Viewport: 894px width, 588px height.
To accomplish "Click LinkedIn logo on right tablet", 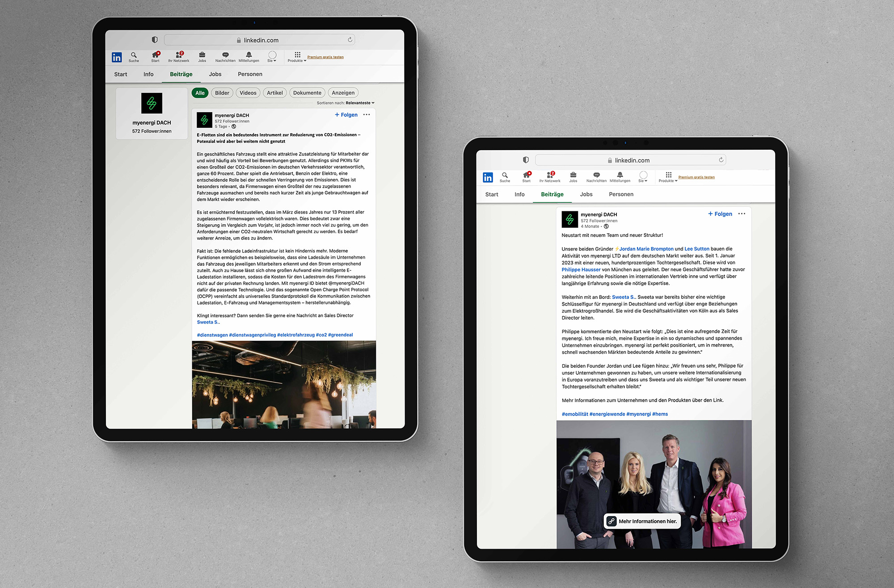I will tap(488, 177).
